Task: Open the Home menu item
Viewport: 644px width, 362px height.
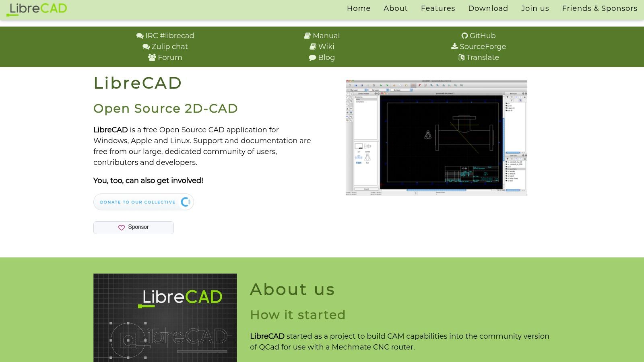Action: pyautogui.click(x=359, y=8)
